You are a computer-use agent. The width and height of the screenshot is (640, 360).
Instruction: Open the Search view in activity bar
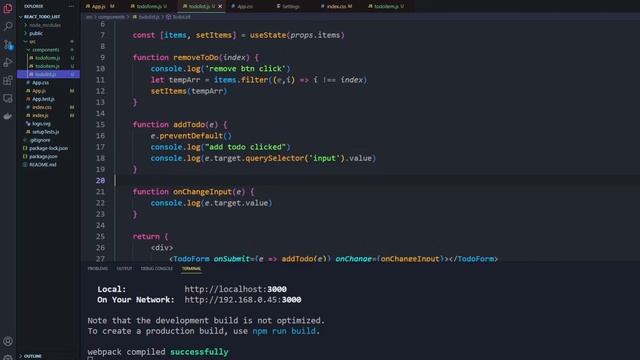(x=8, y=27)
